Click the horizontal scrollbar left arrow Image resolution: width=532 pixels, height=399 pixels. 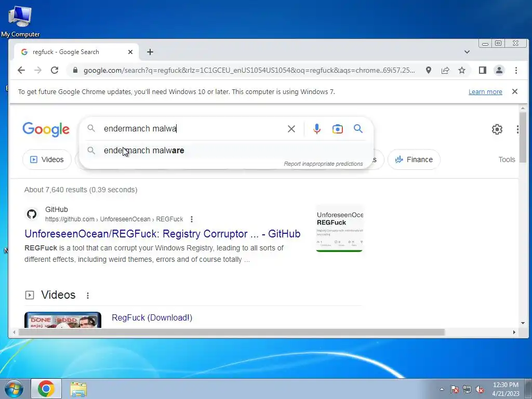(x=14, y=332)
